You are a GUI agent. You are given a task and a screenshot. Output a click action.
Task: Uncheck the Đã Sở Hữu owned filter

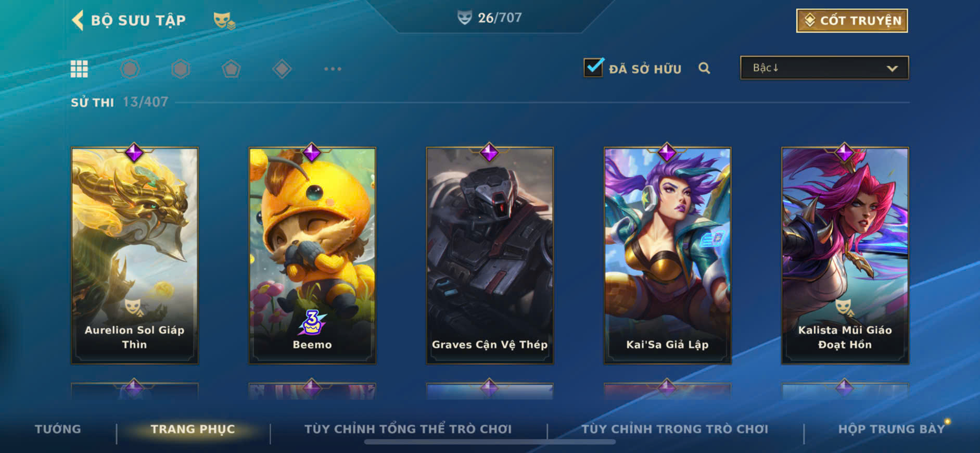594,68
